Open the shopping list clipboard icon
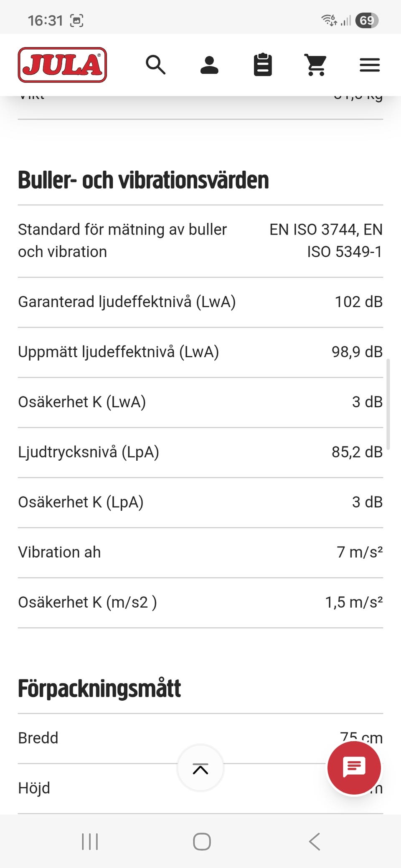Viewport: 401px width, 868px height. [x=263, y=65]
